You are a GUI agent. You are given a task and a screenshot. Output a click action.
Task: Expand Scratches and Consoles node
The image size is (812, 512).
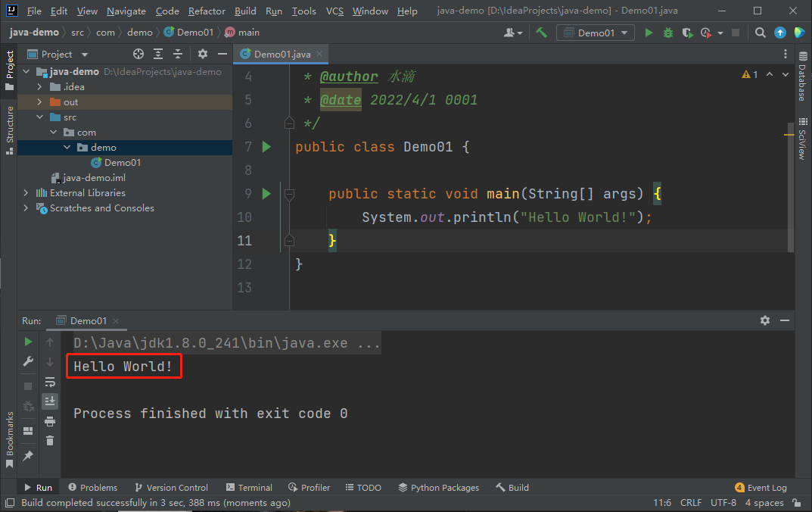pyautogui.click(x=26, y=208)
